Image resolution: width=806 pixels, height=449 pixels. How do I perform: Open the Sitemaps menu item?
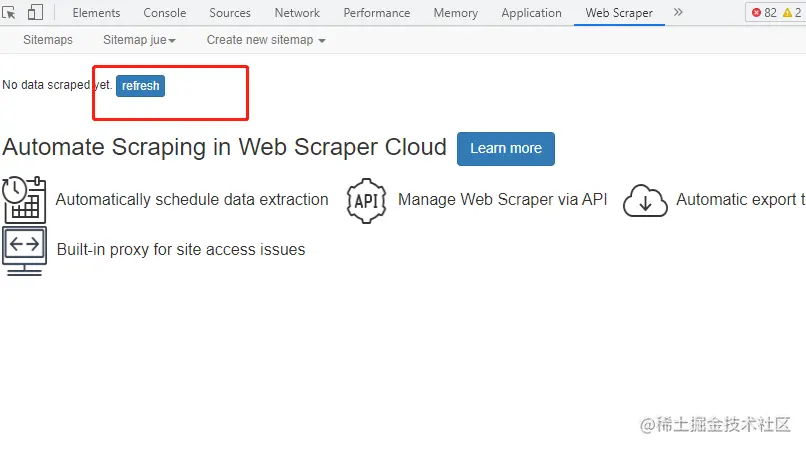pos(48,40)
